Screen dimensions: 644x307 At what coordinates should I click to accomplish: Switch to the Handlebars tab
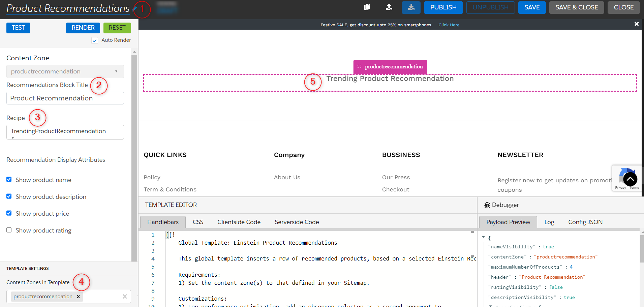(163, 222)
